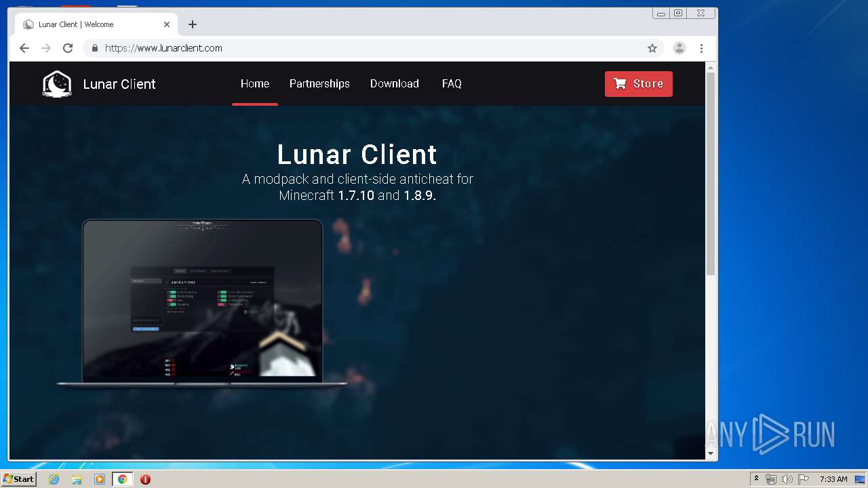This screenshot has height=488, width=868.
Task: Click the browser Back arrow
Action: pyautogui.click(x=24, y=48)
